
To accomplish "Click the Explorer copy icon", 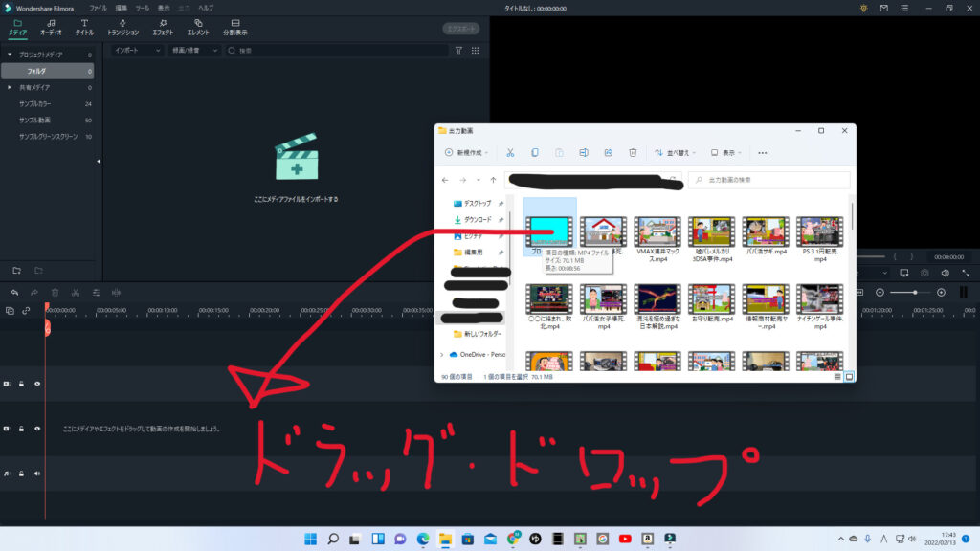I will pos(534,152).
